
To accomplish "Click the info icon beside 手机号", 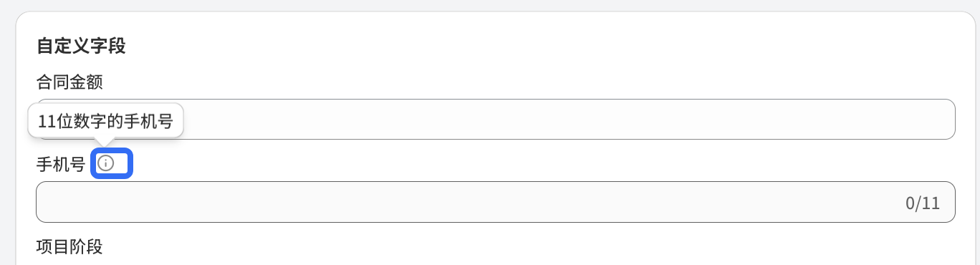I will tap(106, 163).
